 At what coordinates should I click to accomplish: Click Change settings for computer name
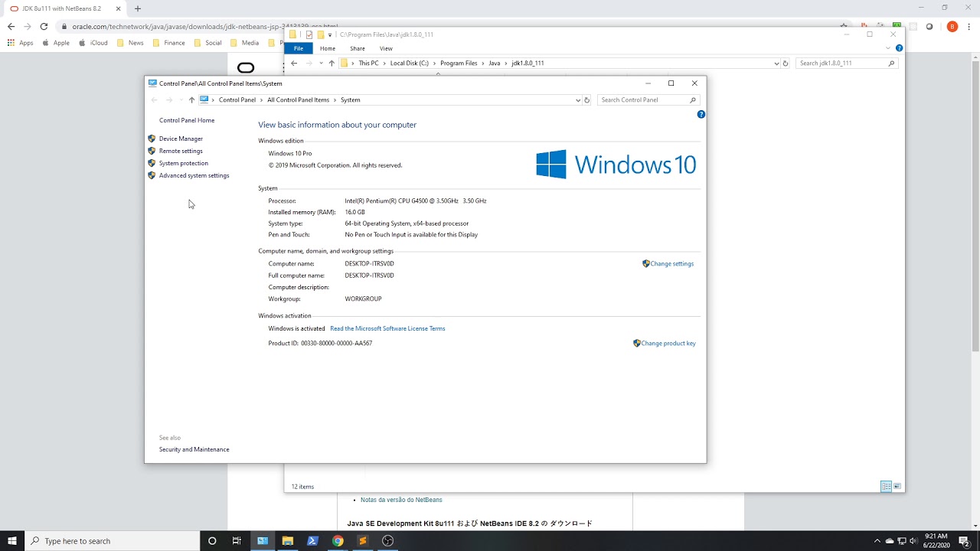(671, 263)
